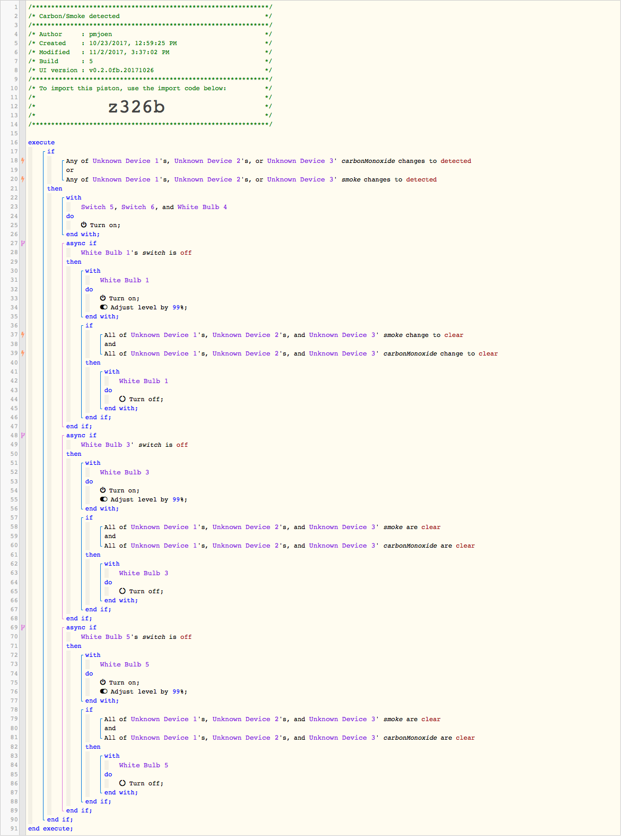The image size is (625, 840).
Task: Click device 'White Bulb 3' on line 63
Action: (x=144, y=573)
